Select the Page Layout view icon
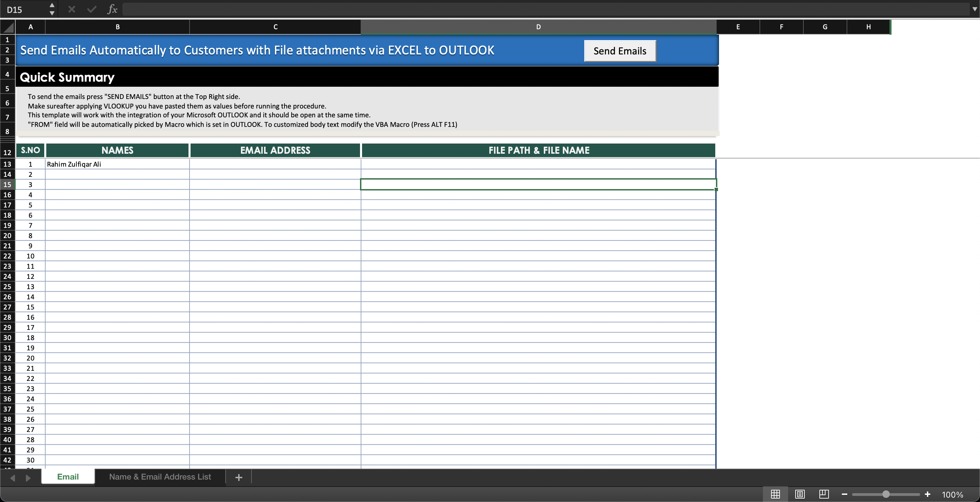Viewport: 980px width, 502px height. pos(800,494)
